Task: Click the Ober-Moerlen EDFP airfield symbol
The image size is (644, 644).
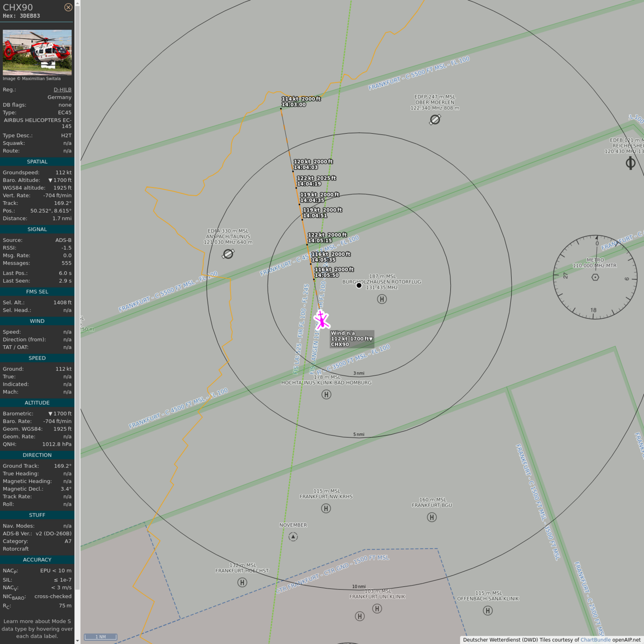Action: click(435, 119)
